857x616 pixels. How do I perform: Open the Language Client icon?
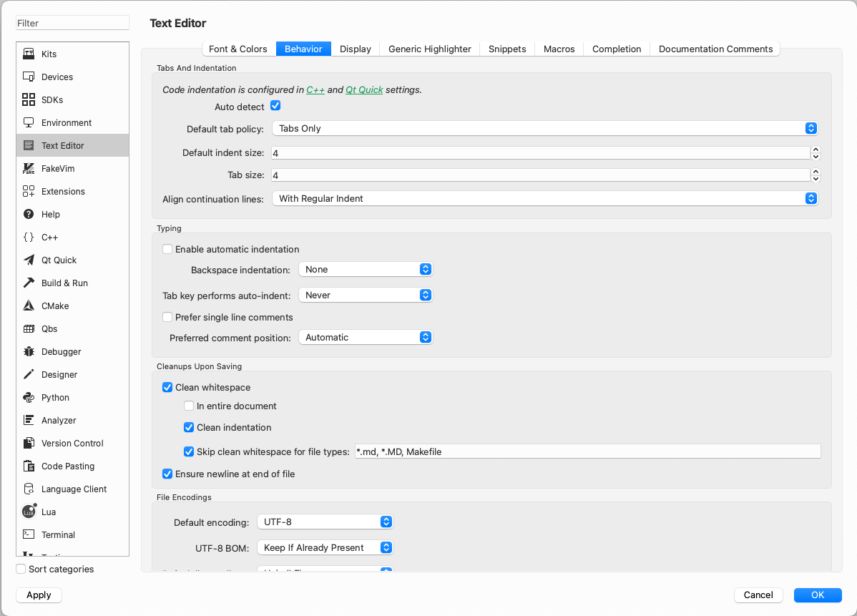tap(29, 489)
